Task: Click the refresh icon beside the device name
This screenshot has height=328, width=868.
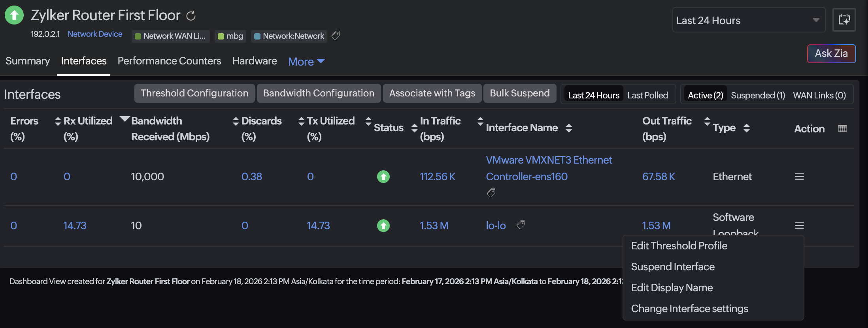Action: pyautogui.click(x=191, y=16)
